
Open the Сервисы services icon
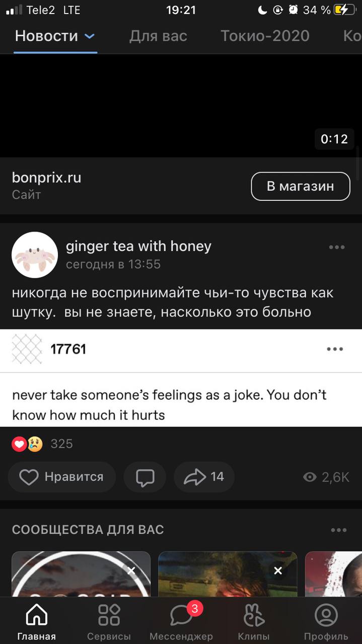coord(109,615)
